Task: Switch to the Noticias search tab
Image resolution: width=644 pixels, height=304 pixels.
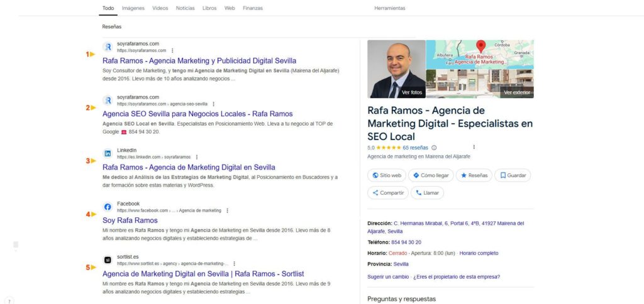Action: (186, 8)
